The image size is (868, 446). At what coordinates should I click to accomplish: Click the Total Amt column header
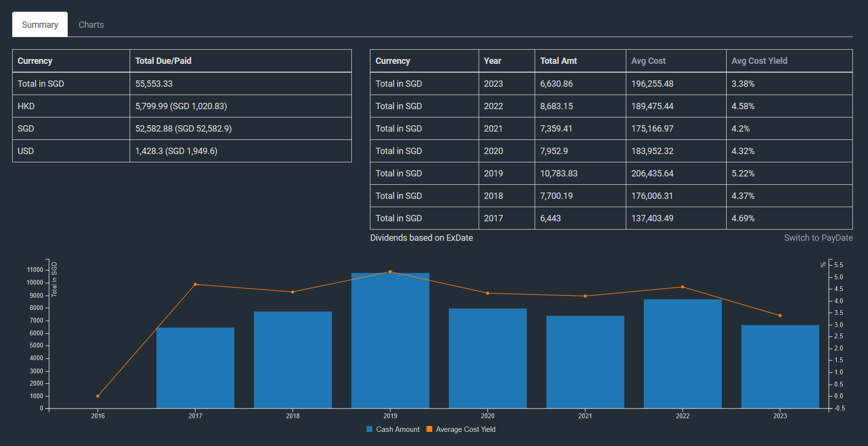558,61
